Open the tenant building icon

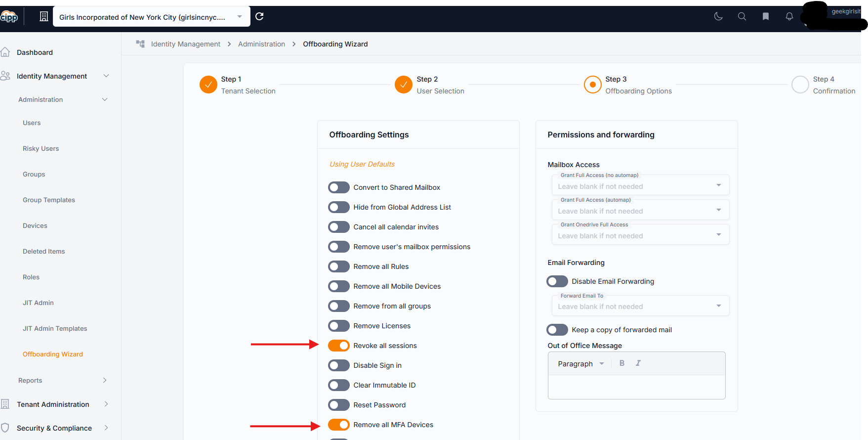tap(44, 17)
